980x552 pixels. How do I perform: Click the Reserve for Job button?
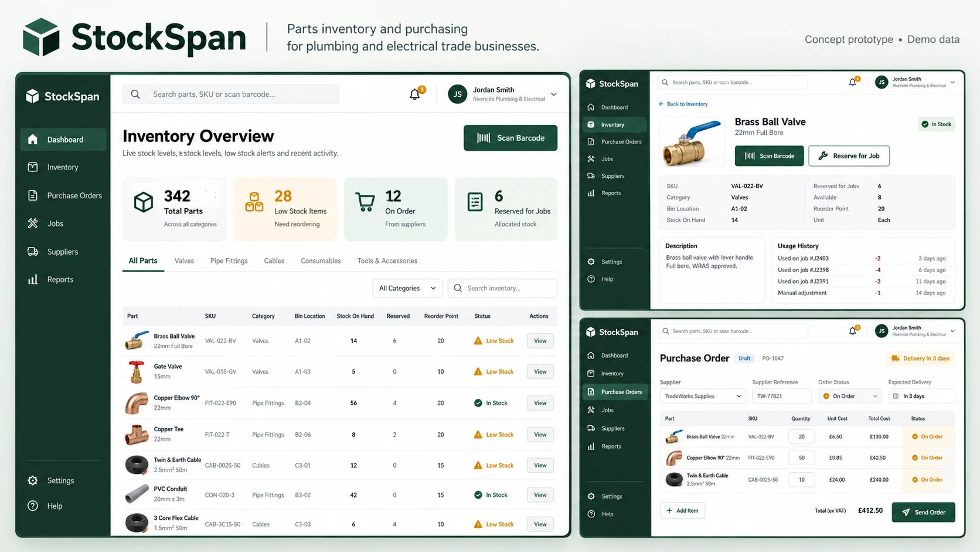click(x=849, y=156)
